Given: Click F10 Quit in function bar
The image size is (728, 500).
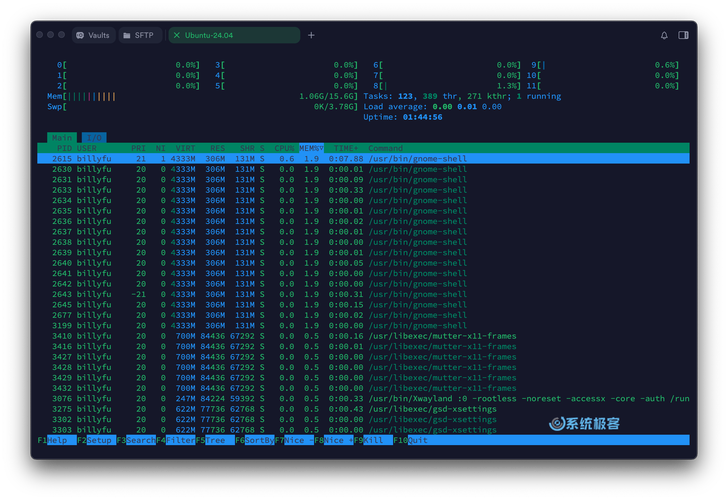Looking at the screenshot, I should pos(412,440).
